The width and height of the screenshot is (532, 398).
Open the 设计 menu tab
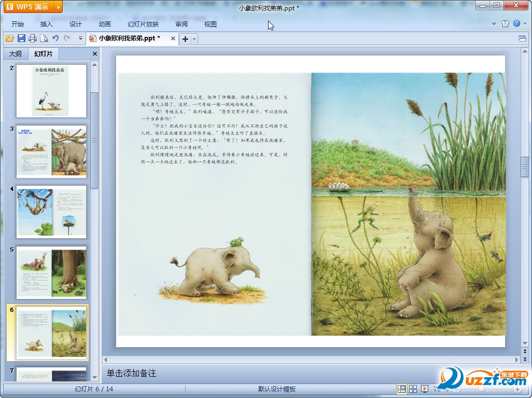pyautogui.click(x=75, y=24)
